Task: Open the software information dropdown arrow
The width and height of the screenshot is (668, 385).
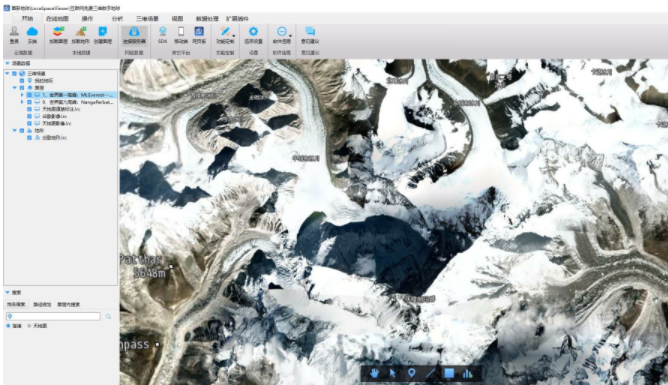Action: (290, 36)
